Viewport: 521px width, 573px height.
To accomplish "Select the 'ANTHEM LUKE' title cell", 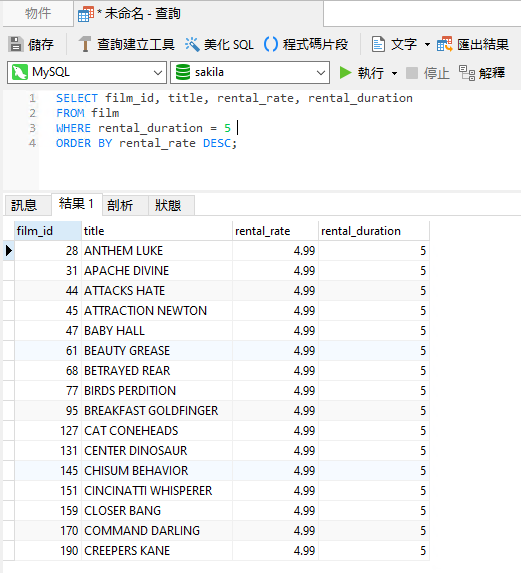I will click(x=157, y=251).
